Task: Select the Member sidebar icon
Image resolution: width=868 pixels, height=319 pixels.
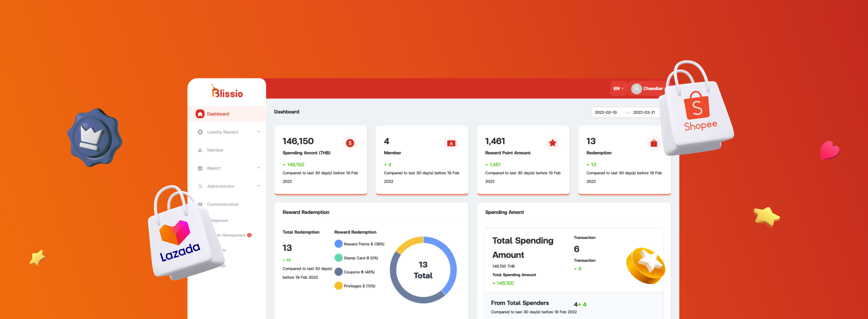Action: point(200,150)
